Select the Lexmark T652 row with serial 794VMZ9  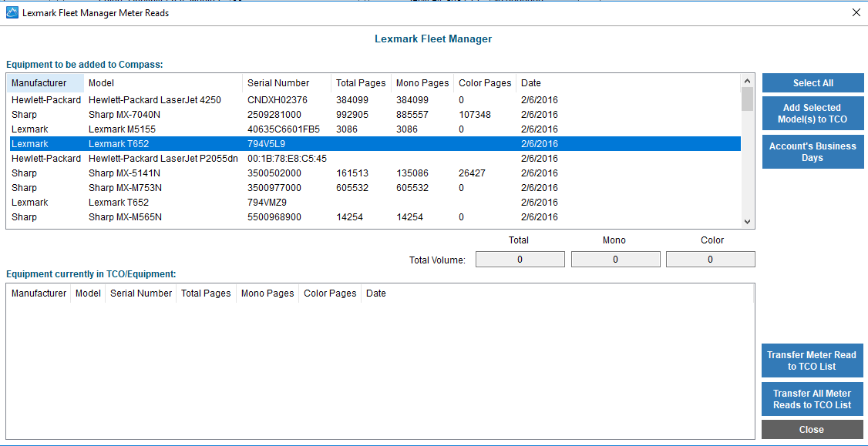point(375,202)
